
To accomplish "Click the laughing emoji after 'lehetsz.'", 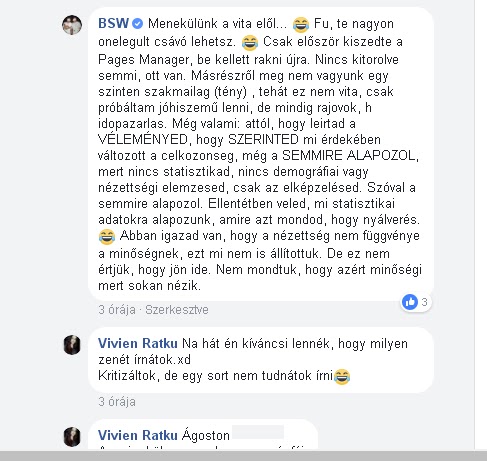I will [x=250, y=43].
